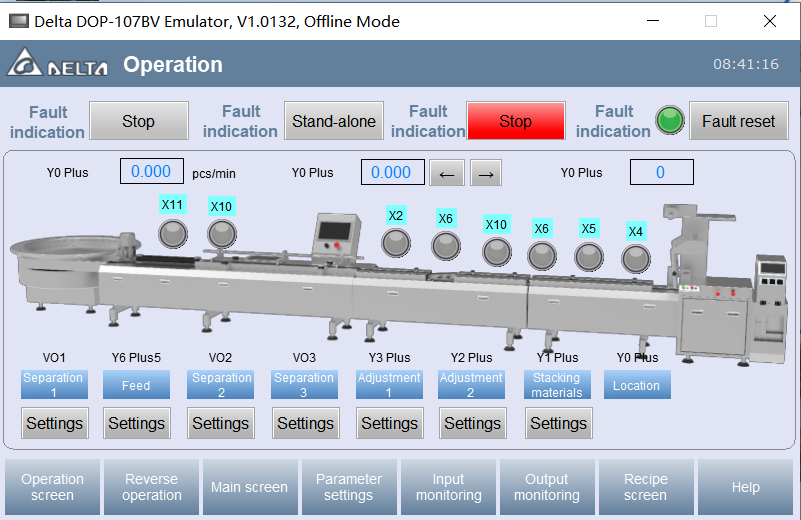Screen dimensions: 801x520
Task: Select the 0.000 field beside the arrow buttons
Action: click(x=392, y=172)
